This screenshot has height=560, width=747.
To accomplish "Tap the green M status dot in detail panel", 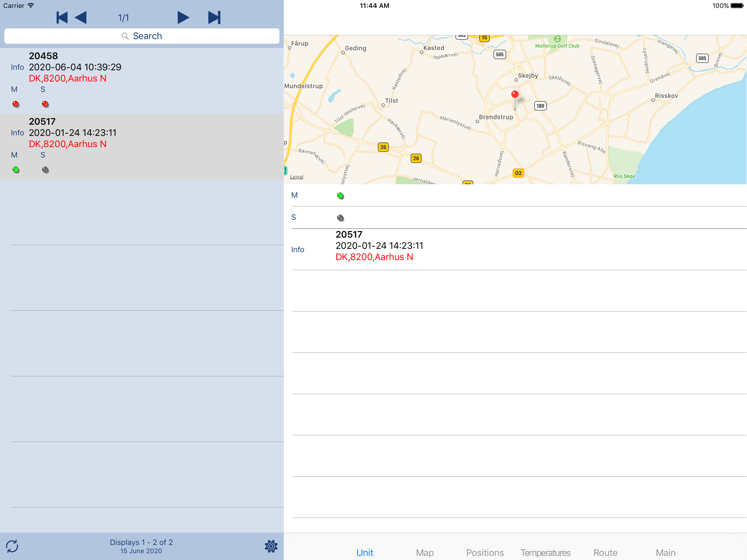I will click(x=340, y=196).
